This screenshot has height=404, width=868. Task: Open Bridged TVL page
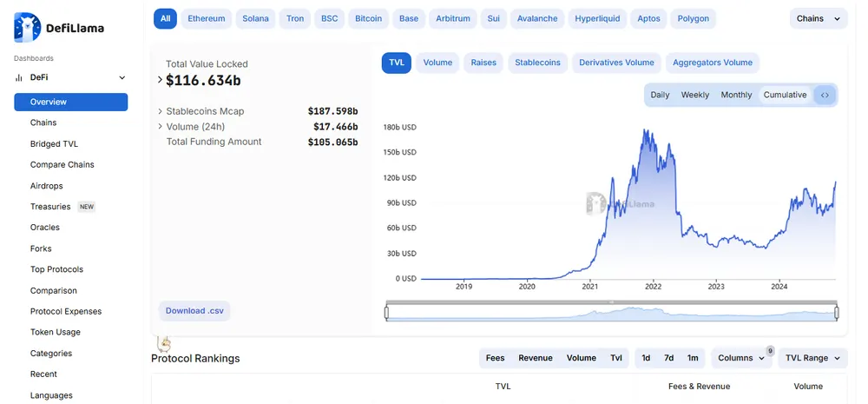point(54,143)
